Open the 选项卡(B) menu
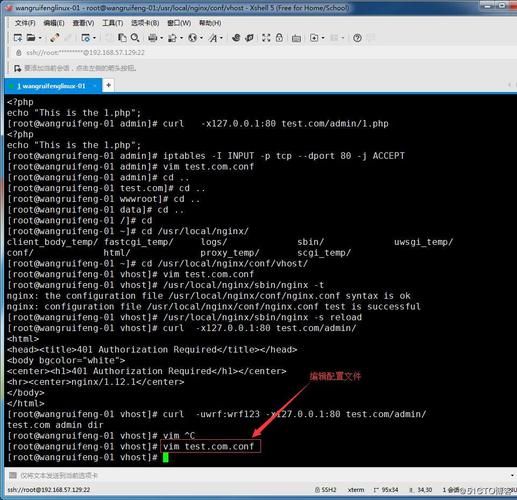Screen dimensions: 517x500 145,23
